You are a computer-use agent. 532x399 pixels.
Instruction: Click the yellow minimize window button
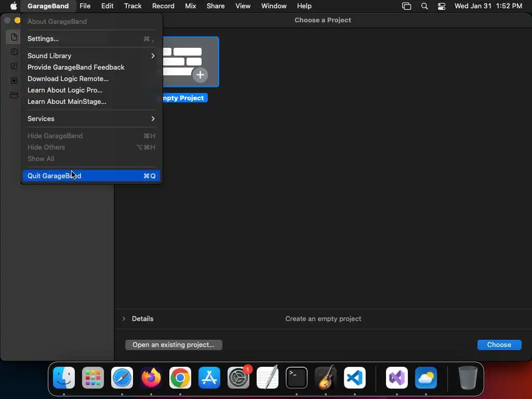[x=18, y=20]
